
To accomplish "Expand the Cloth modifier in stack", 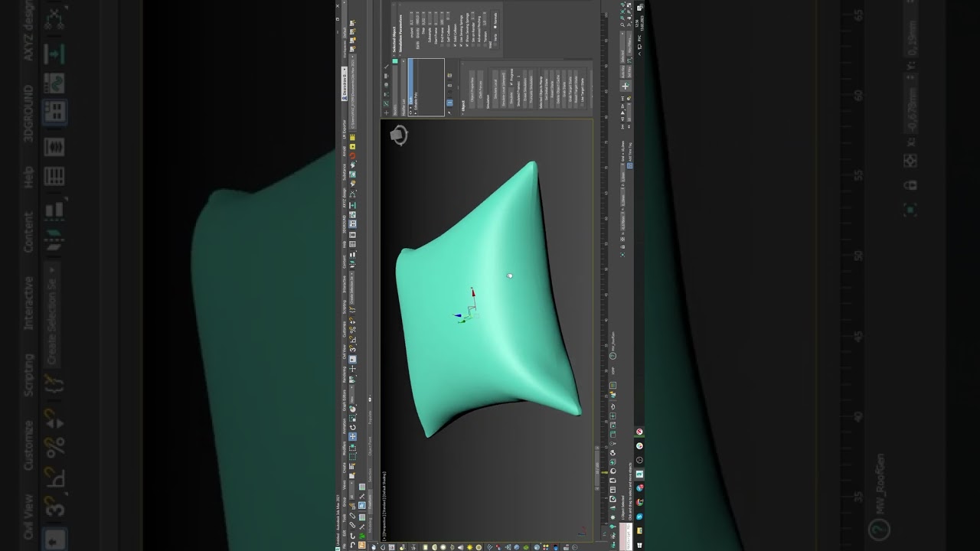I will tap(411, 107).
